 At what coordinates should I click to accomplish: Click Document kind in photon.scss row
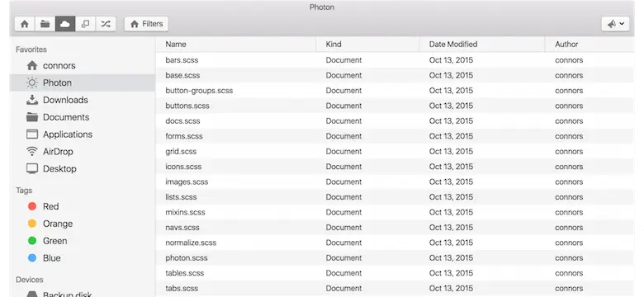(343, 257)
